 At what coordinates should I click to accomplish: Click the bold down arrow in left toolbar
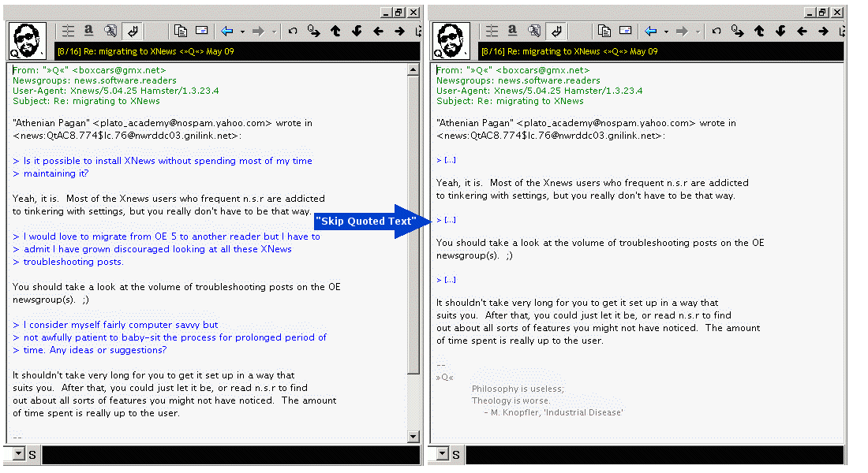[x=357, y=31]
